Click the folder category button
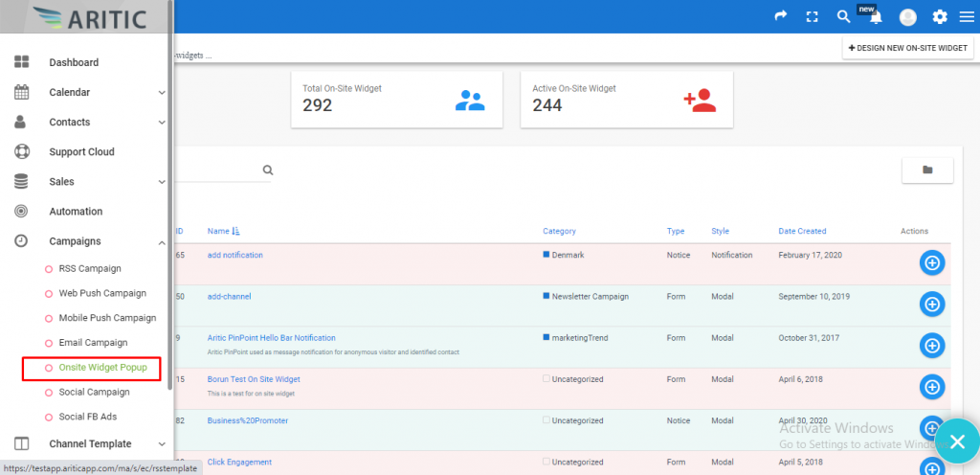Viewport: 980px width, 475px height. [x=927, y=170]
